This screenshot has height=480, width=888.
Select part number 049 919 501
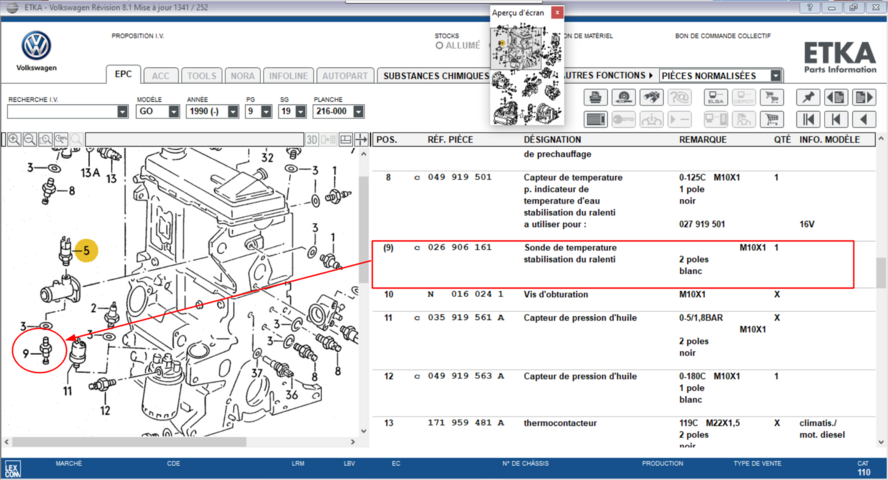(459, 177)
